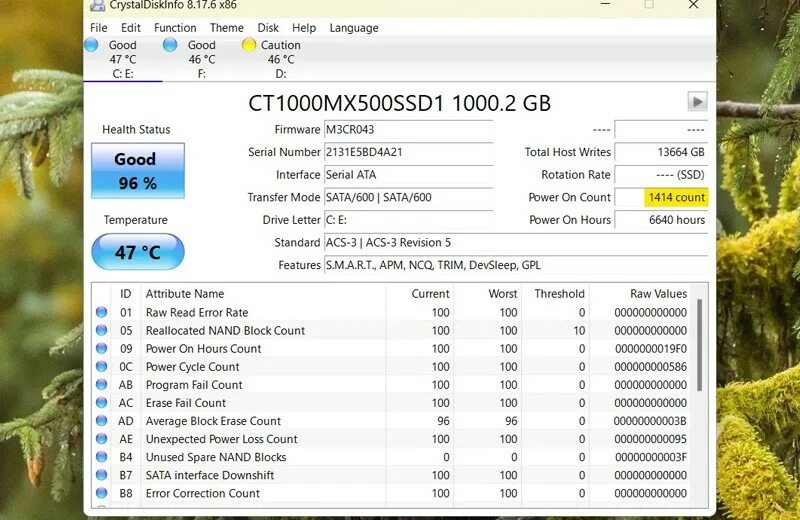Click the Interface field Serial ATA
The height and width of the screenshot is (520, 800).
coord(409,175)
